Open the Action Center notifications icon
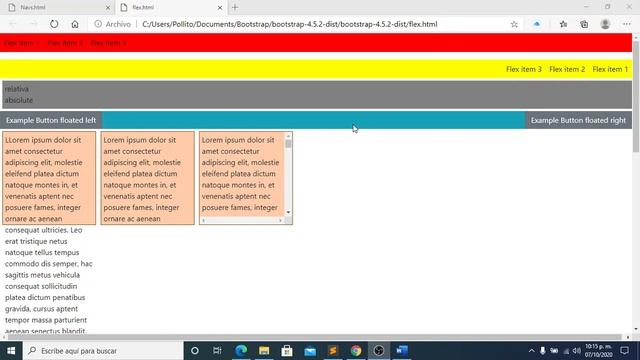The image size is (640, 360). coord(624,351)
